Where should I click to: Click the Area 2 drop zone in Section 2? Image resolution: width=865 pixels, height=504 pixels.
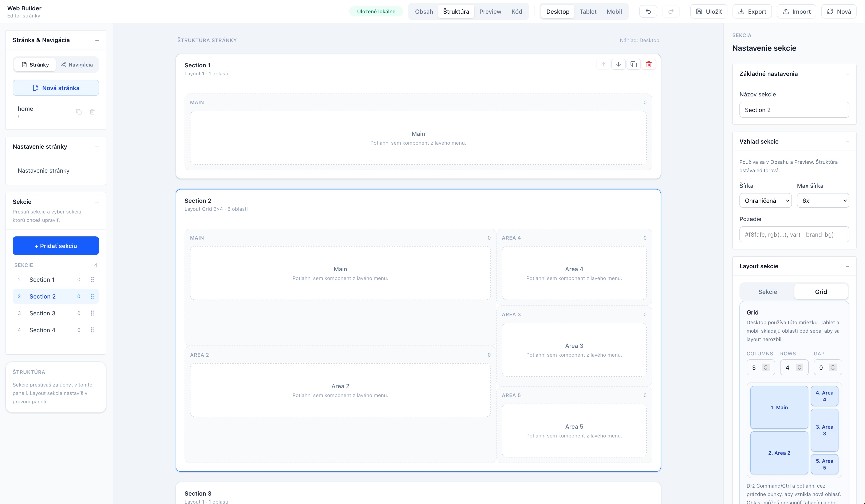click(340, 390)
